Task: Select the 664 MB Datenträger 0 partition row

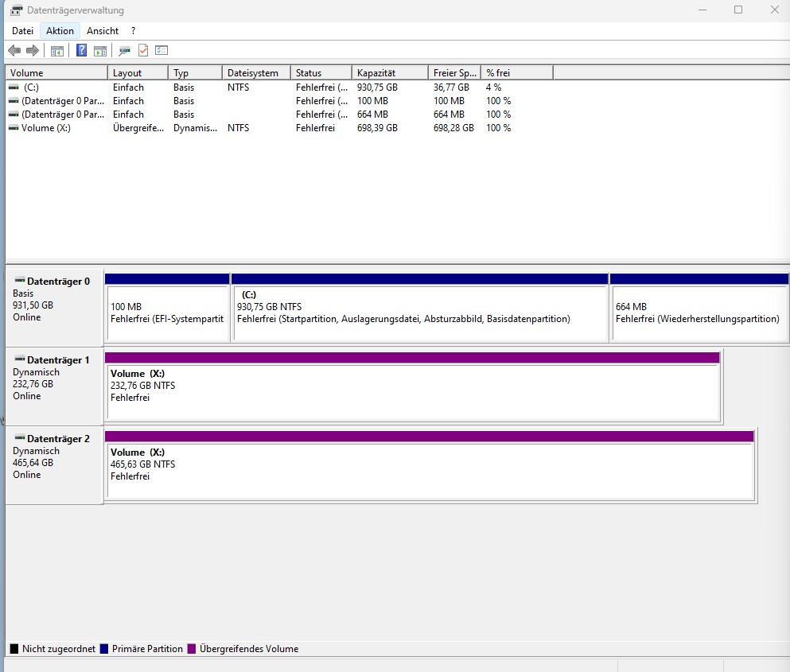Action: 279,115
